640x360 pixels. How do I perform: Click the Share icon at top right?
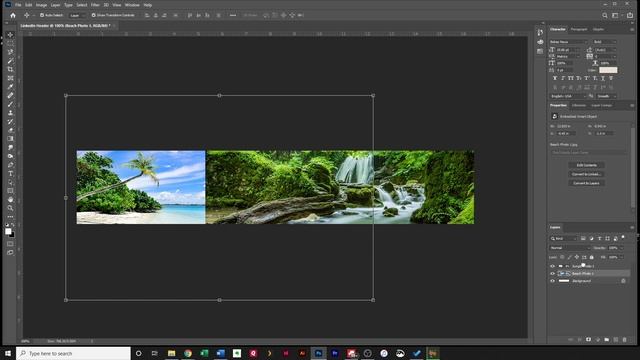[x=630, y=16]
